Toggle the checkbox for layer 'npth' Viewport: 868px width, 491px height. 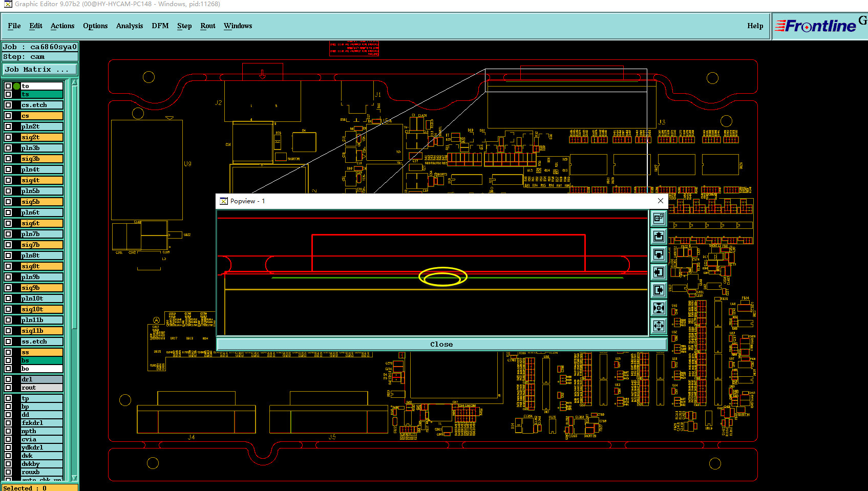(x=8, y=431)
